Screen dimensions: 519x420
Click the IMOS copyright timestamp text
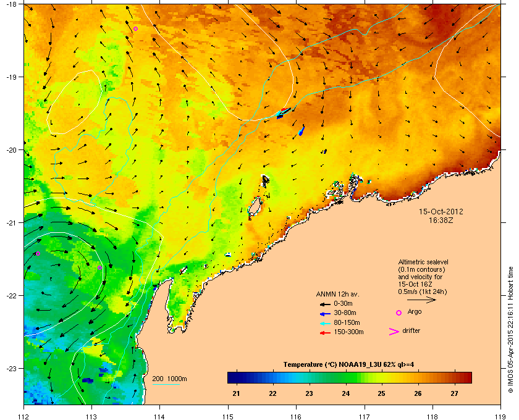[x=510, y=330]
